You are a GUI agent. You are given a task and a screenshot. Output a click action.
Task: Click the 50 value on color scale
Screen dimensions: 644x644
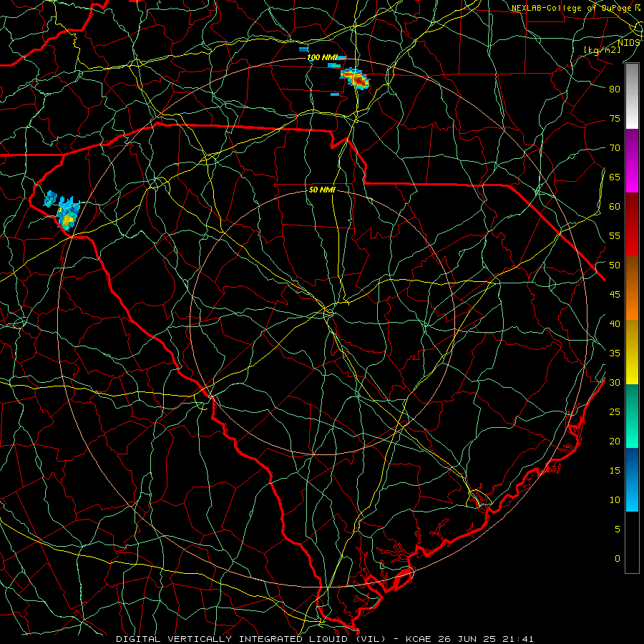coord(615,265)
